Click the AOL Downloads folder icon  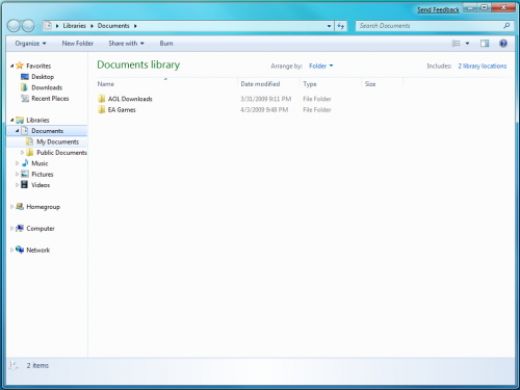(102, 99)
